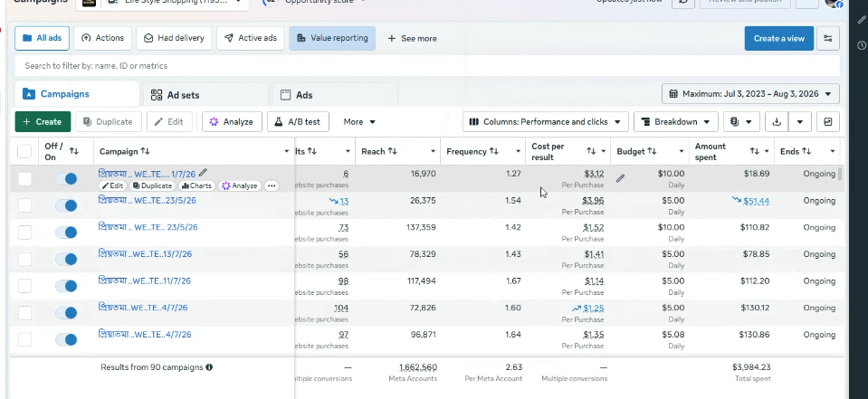Sort the Results column next to Reach
The height and width of the screenshot is (399, 868).
click(312, 151)
